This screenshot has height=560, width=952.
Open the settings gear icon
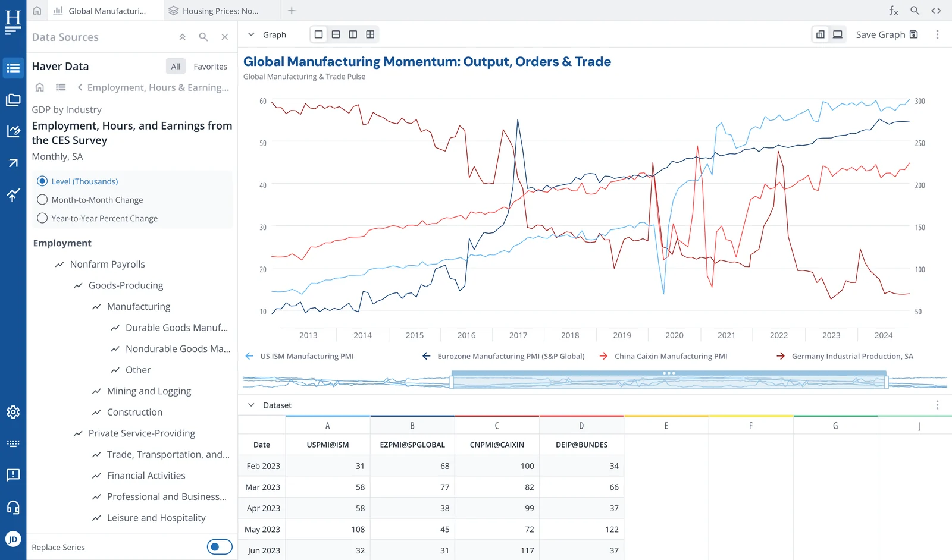pos(13,412)
